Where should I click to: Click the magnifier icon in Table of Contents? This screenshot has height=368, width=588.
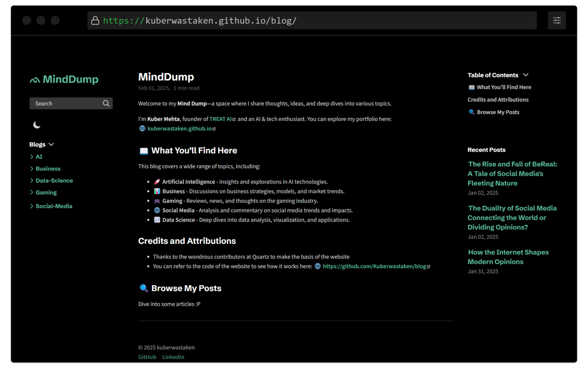(x=471, y=112)
